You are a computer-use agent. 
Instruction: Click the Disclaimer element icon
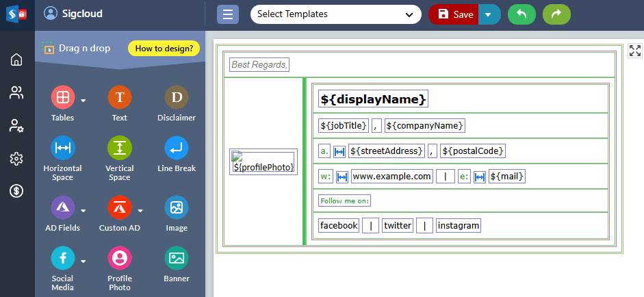point(177,98)
